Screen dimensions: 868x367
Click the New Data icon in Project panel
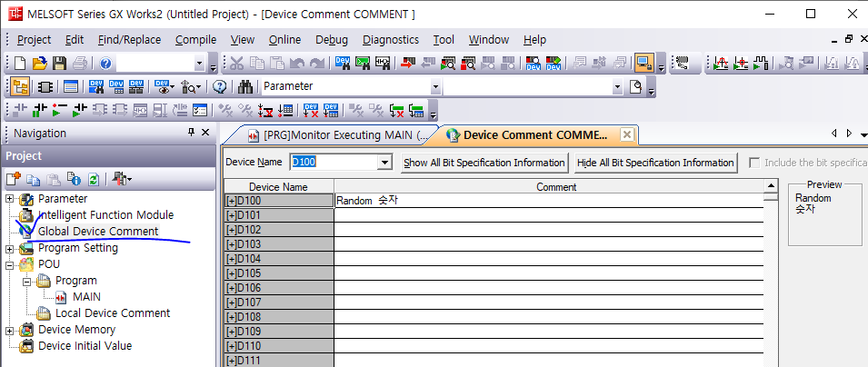pyautogui.click(x=14, y=179)
